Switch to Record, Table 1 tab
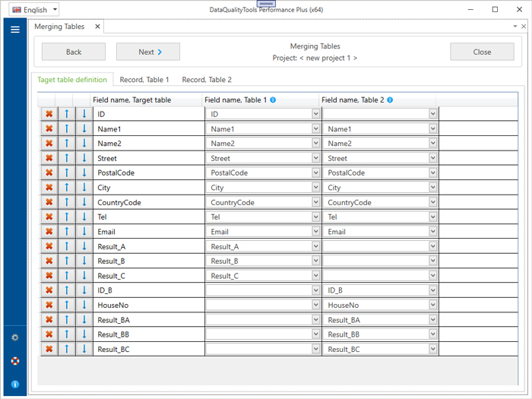 coord(144,79)
